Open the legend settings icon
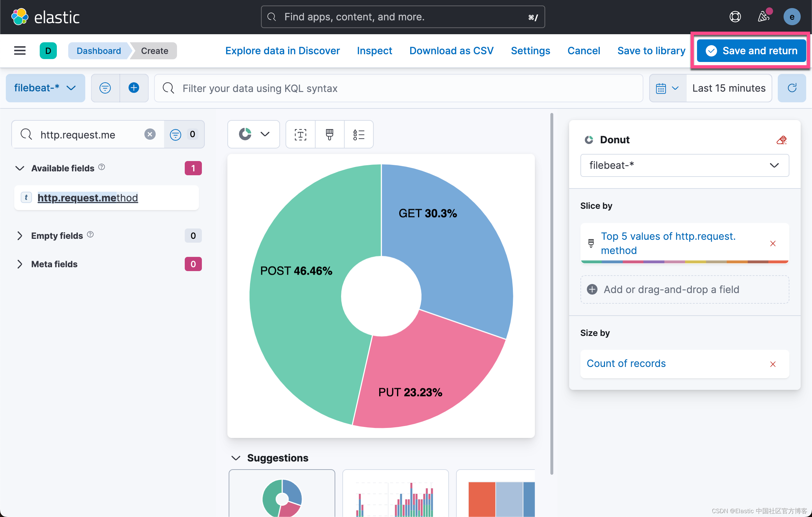This screenshot has height=517, width=812. click(359, 134)
